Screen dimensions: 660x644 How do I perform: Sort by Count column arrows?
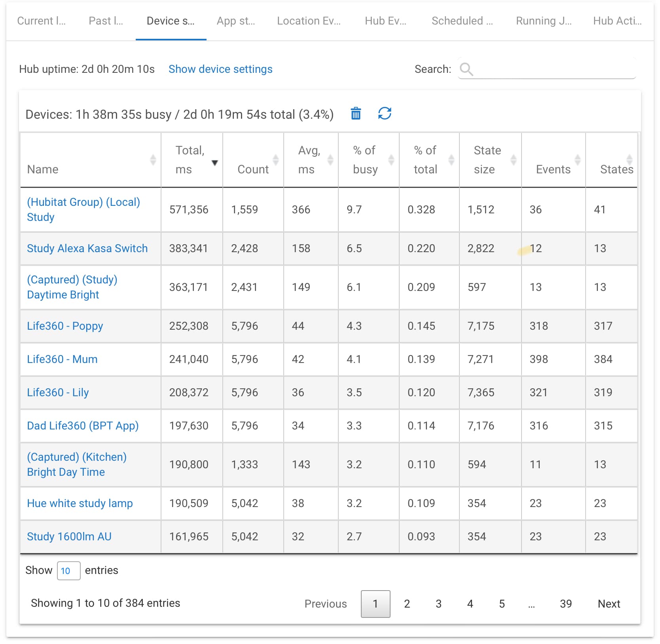tap(276, 160)
